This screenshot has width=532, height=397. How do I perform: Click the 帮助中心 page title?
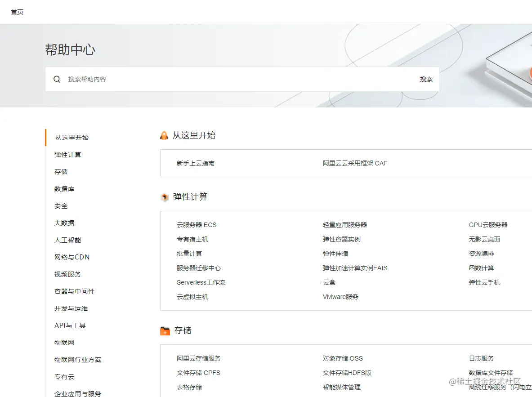click(70, 49)
